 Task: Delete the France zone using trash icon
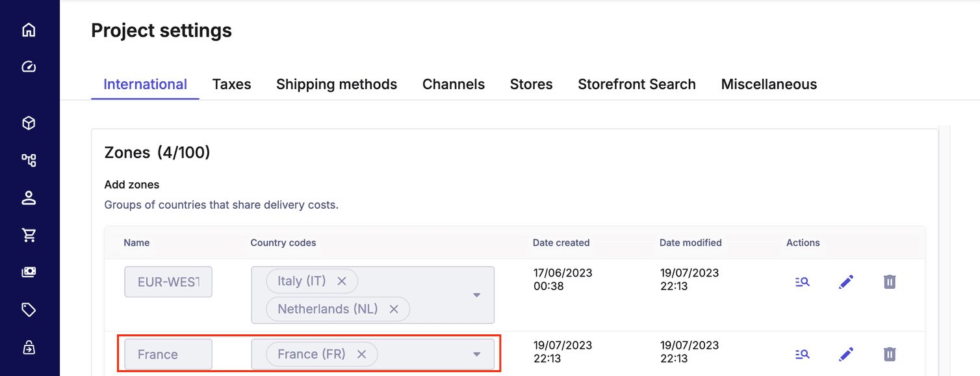890,355
